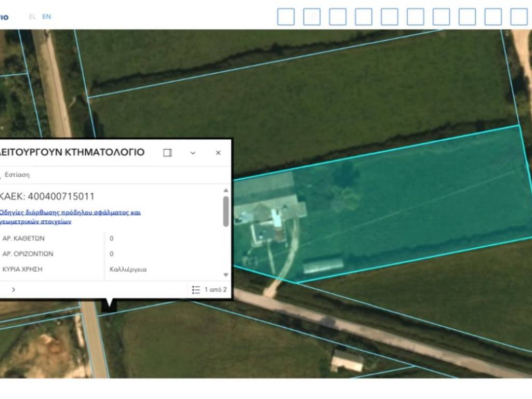
Task: Click the second square button in top toolbar
Action: point(312,17)
